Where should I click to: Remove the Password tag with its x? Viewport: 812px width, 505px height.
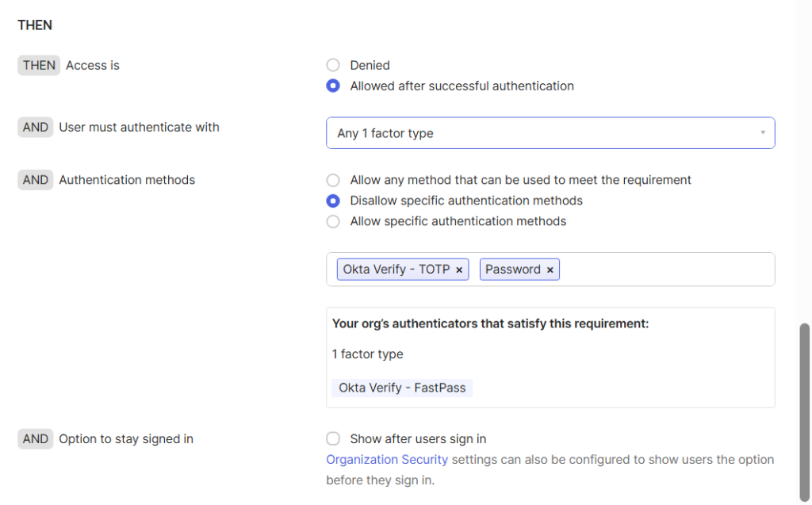point(550,270)
